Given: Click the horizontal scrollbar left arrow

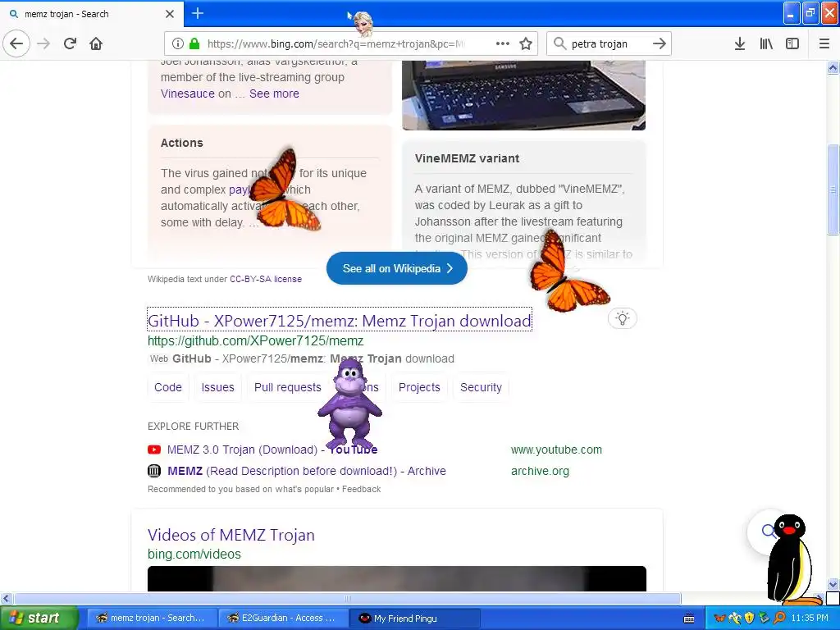Looking at the screenshot, I should pyautogui.click(x=7, y=598).
